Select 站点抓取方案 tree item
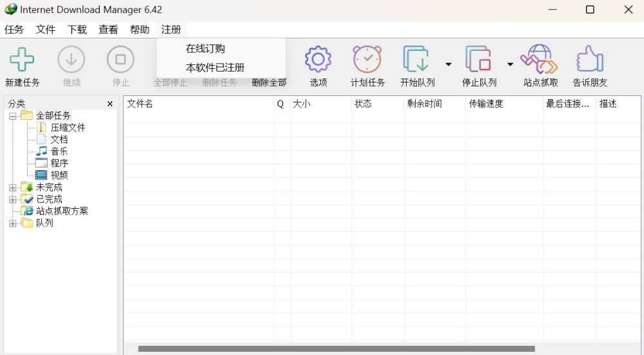644x355 pixels. tap(62, 211)
